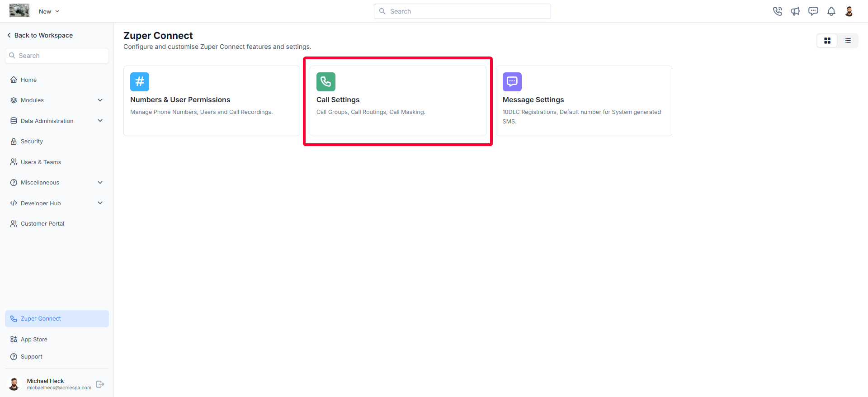Click the top global Search field
This screenshot has width=868, height=397.
[462, 11]
